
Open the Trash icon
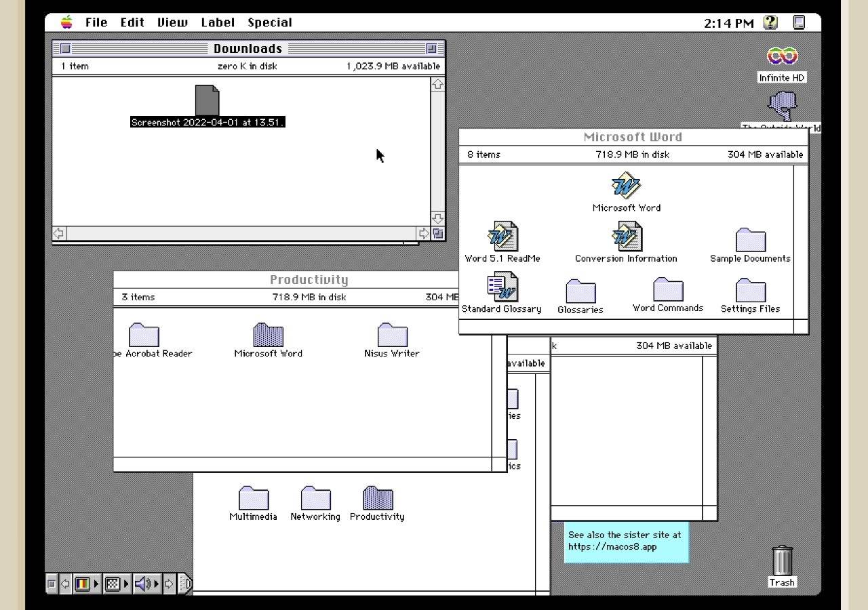pyautogui.click(x=782, y=561)
